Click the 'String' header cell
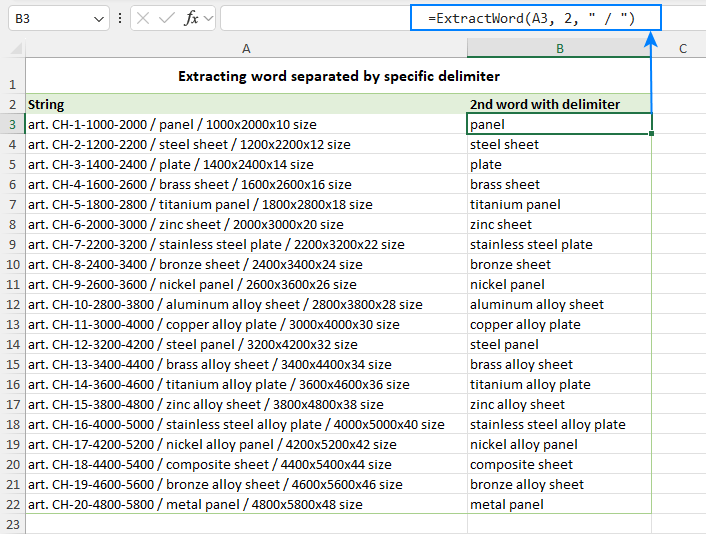The width and height of the screenshot is (706, 534). click(246, 104)
